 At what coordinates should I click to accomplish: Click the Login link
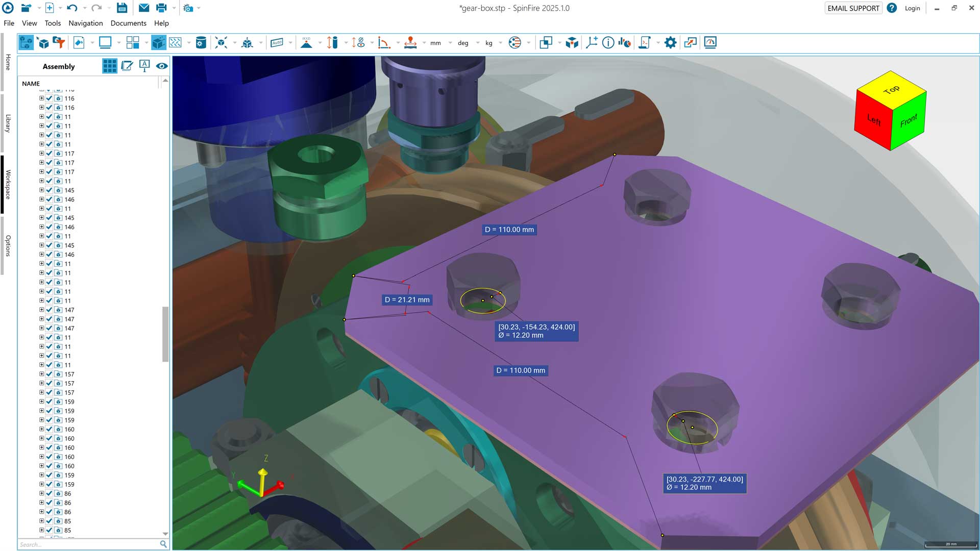(912, 8)
